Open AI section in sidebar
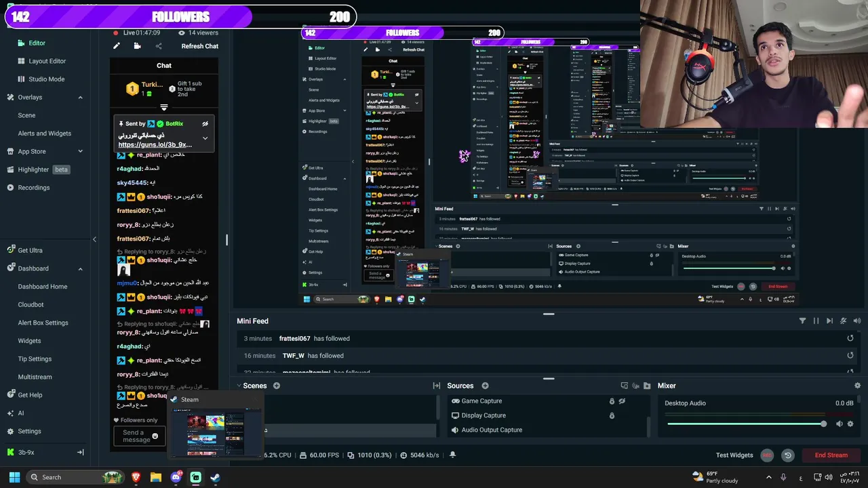Screen dimensions: 868x488 click(20, 413)
